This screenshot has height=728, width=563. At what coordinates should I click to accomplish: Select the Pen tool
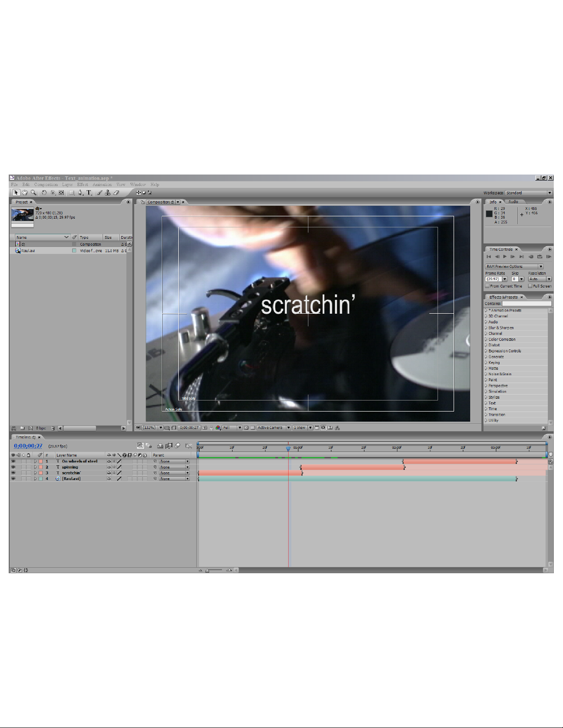(x=80, y=193)
